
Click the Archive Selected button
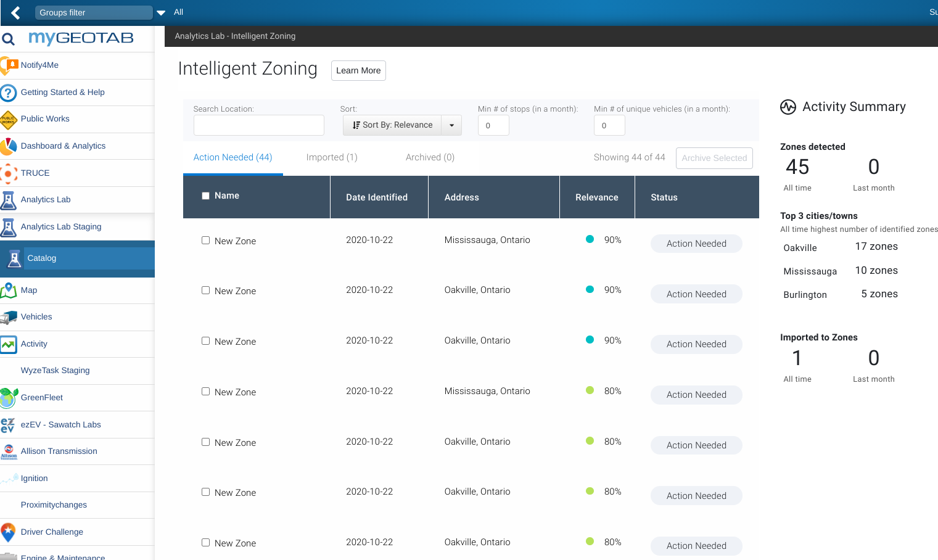pos(714,158)
